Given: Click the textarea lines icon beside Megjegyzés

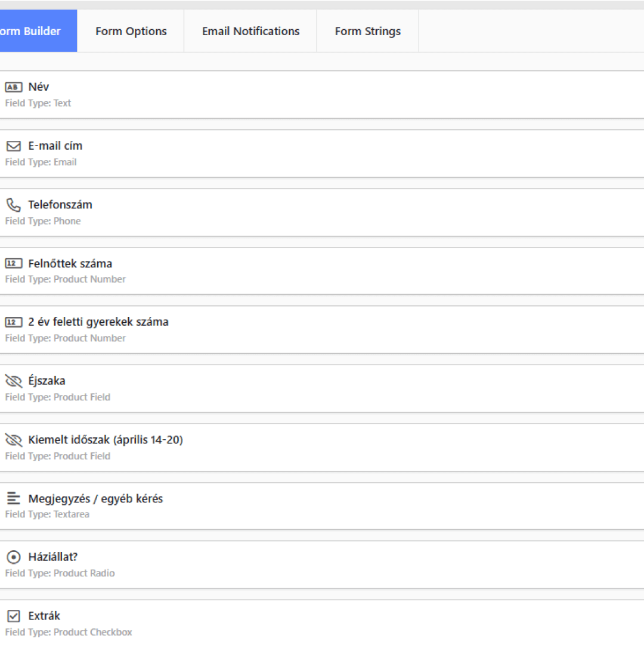Looking at the screenshot, I should [x=13, y=499].
